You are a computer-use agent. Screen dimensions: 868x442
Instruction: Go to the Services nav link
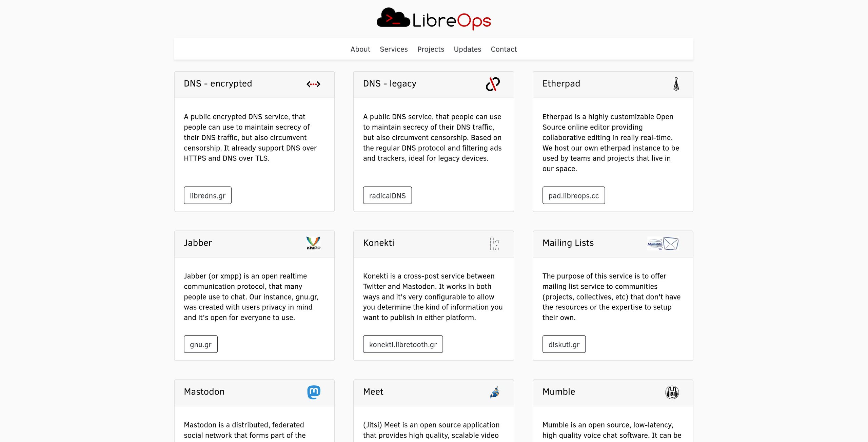coord(394,49)
